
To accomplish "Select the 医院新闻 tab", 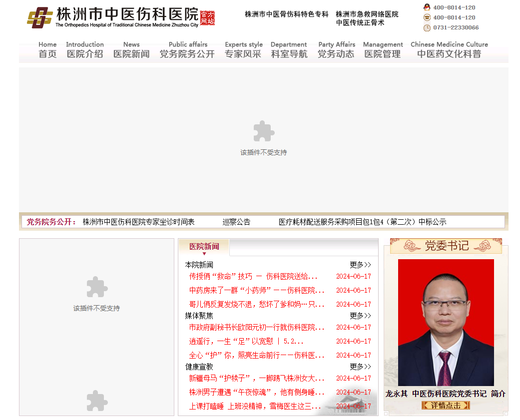I will pyautogui.click(x=204, y=247).
